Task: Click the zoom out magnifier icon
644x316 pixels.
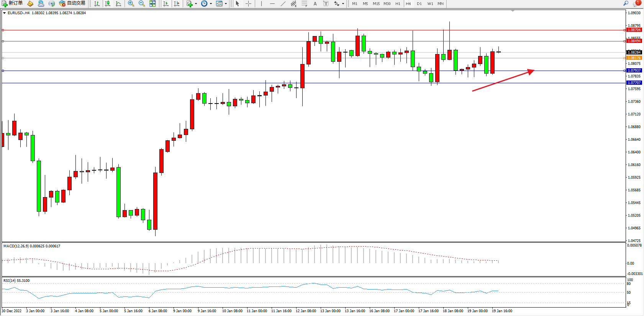Action: coord(141,3)
